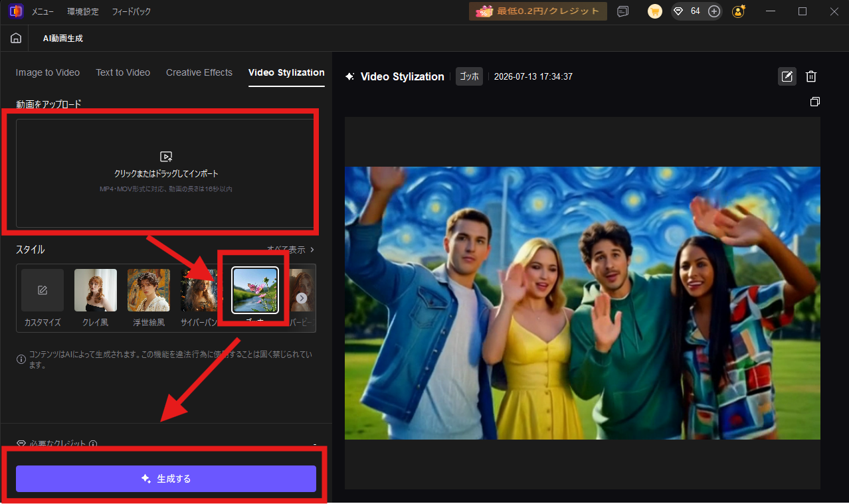Click the 生成する generate button
Screen dimensions: 849x504
pyautogui.click(x=166, y=479)
